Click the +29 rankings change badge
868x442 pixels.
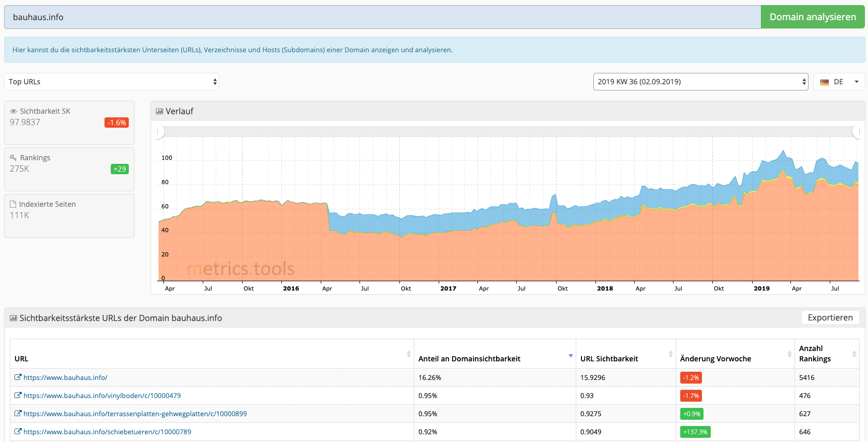pos(119,169)
